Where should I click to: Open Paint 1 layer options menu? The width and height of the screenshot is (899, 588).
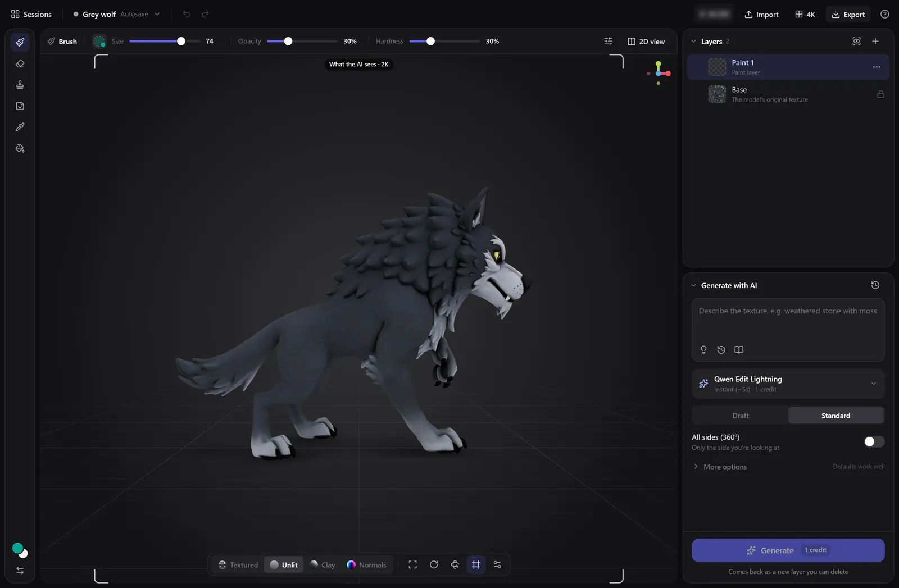pos(877,67)
